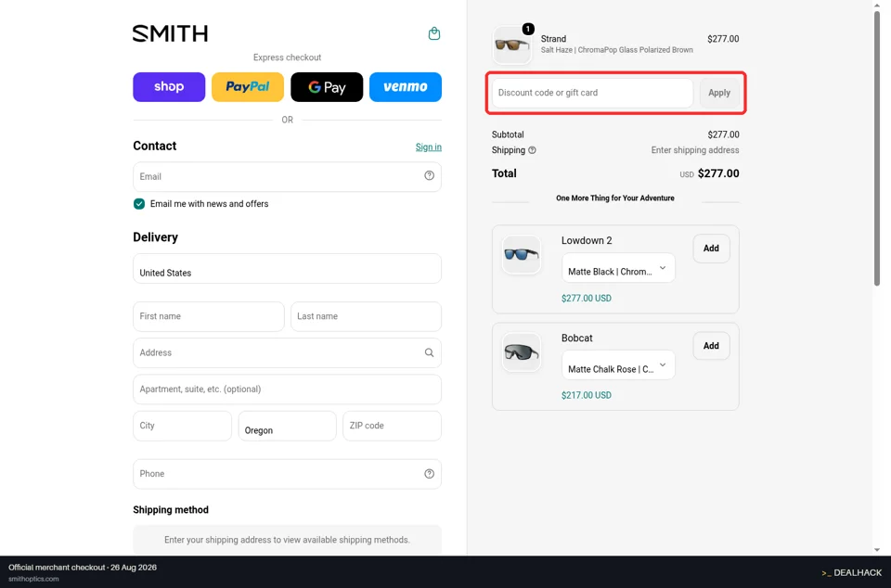Add Bobcat to the order

tap(711, 346)
